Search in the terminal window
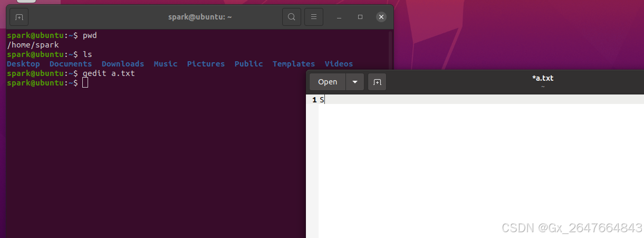 (x=291, y=17)
